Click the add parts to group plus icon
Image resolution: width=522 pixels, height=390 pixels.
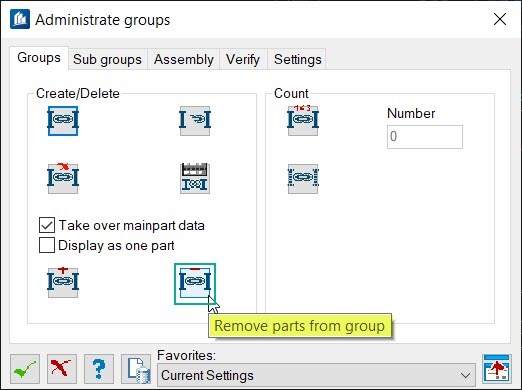(63, 282)
